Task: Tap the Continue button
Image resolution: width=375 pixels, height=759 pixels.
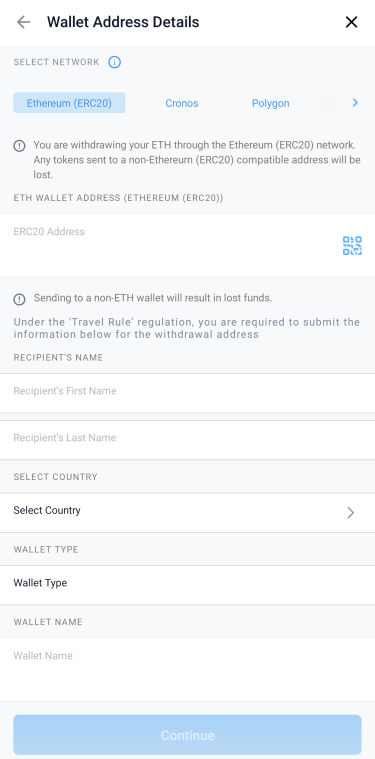Action: [x=187, y=735]
